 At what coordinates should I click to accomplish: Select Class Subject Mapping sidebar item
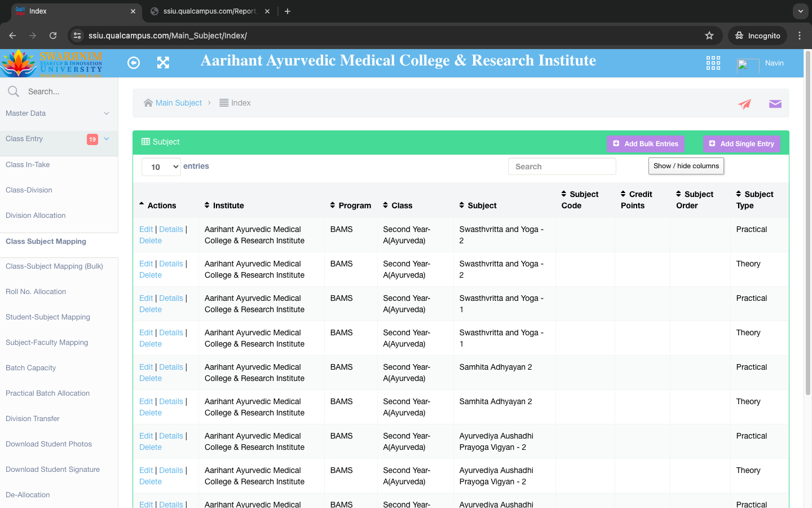point(46,242)
